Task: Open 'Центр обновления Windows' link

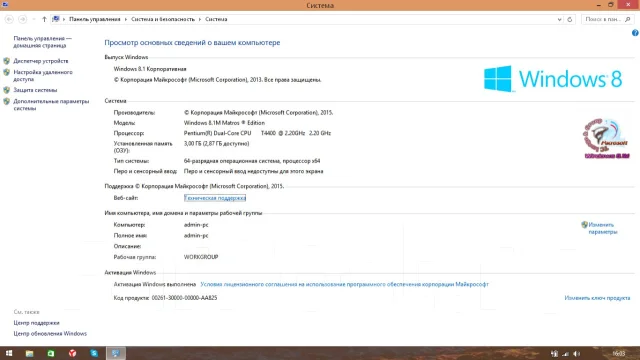Action: (x=50, y=333)
